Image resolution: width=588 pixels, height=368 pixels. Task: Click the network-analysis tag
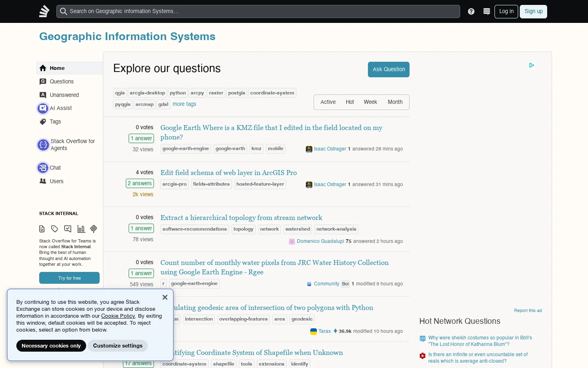coord(336,229)
